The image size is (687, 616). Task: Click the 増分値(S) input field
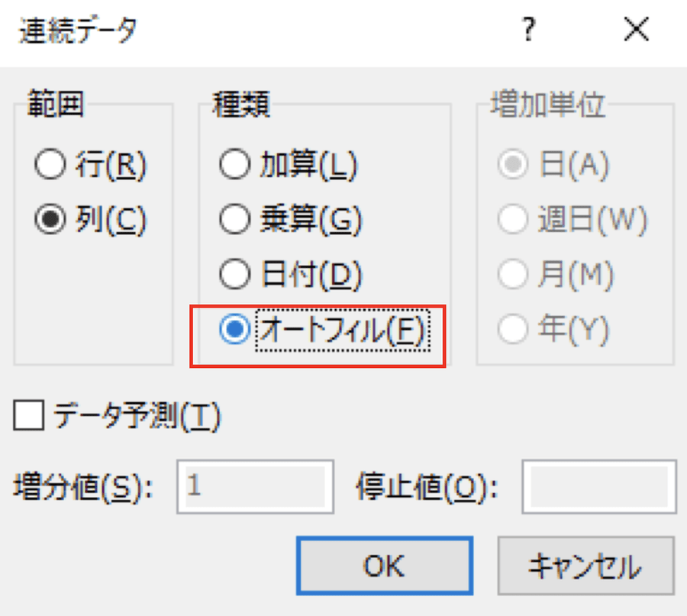(x=255, y=486)
